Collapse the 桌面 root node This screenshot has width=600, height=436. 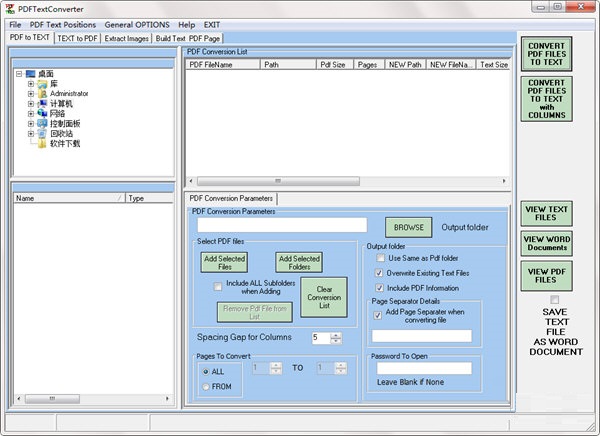coord(19,74)
